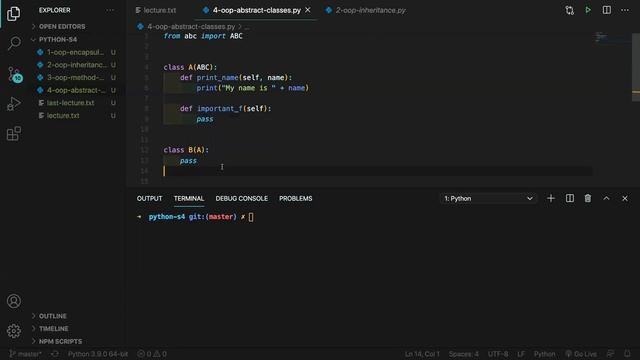
Task: Select language mode Python in status bar
Action: click(544, 354)
